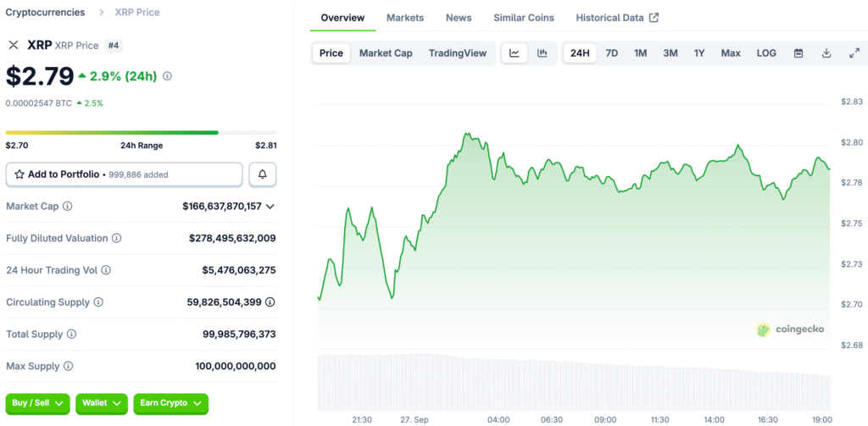The image size is (868, 426).
Task: Click the Market Cap info icon
Action: click(x=68, y=206)
